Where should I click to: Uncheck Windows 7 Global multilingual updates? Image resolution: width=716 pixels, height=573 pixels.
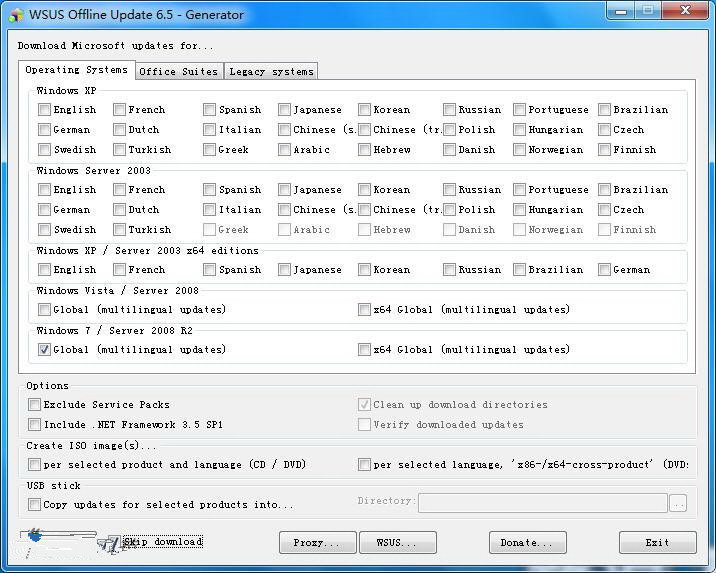44,350
